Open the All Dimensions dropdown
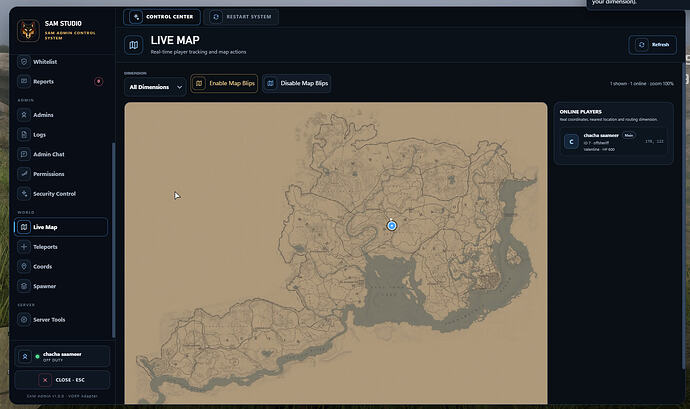 pyautogui.click(x=155, y=87)
